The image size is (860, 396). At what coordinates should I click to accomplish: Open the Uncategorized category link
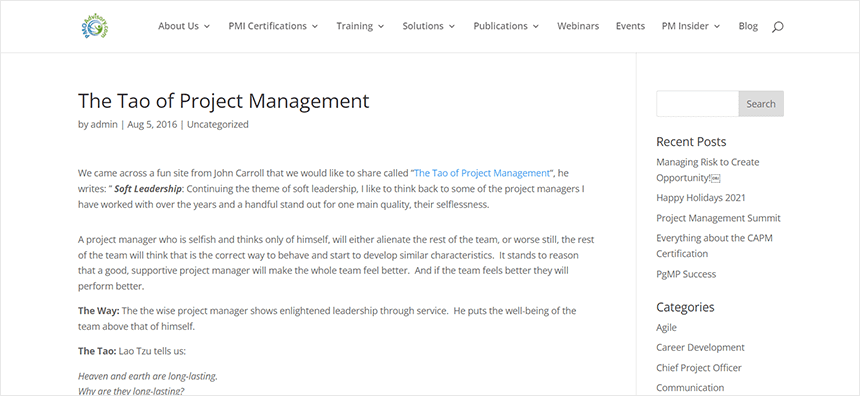coord(218,125)
